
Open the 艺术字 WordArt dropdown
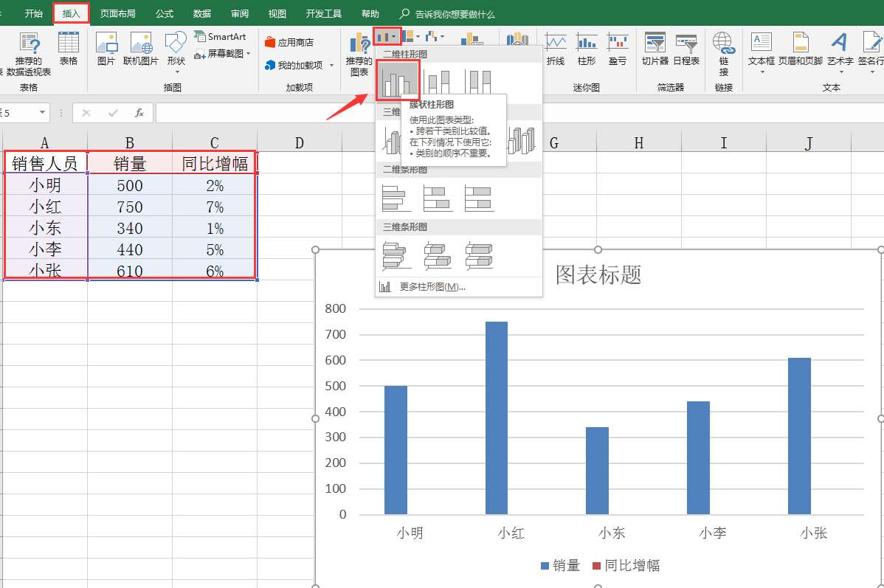[840, 72]
